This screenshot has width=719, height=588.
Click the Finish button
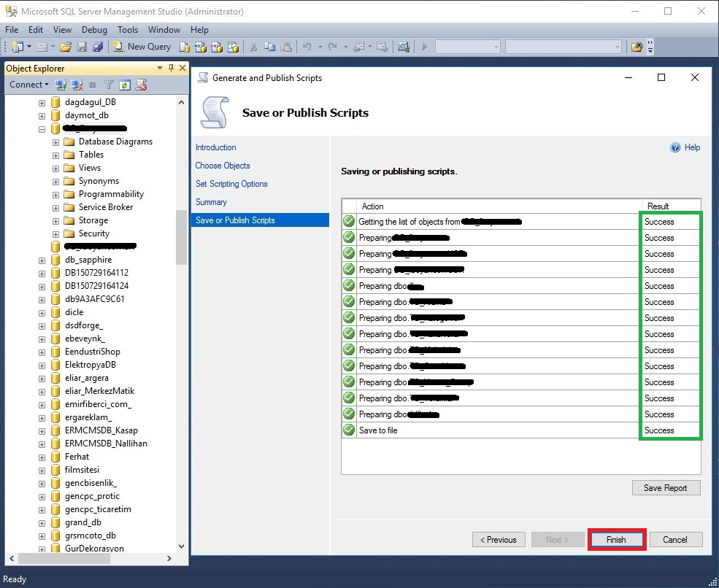(616, 539)
